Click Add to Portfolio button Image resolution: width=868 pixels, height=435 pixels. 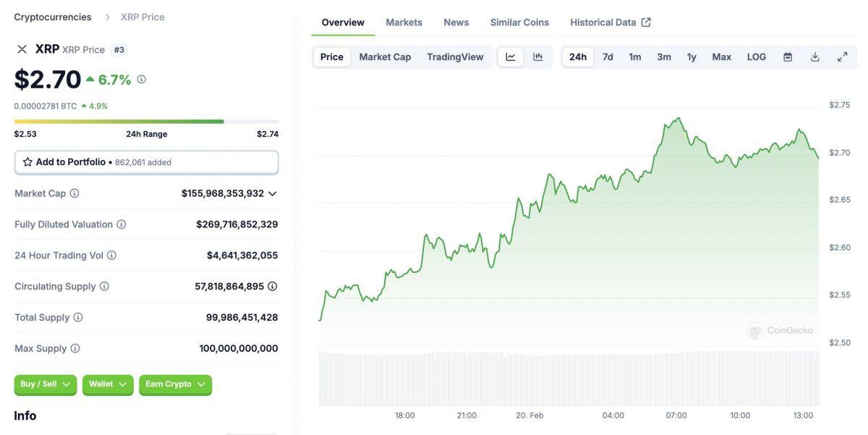(x=146, y=162)
